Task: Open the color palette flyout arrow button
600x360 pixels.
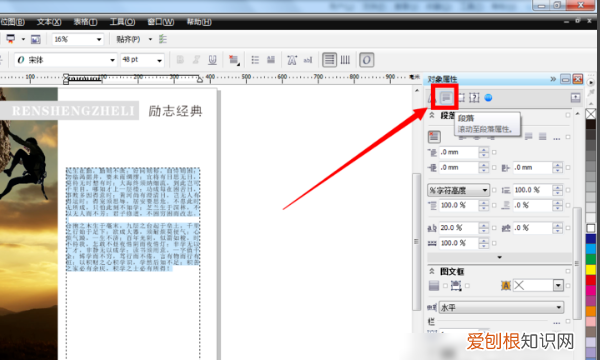Action: tap(591, 83)
